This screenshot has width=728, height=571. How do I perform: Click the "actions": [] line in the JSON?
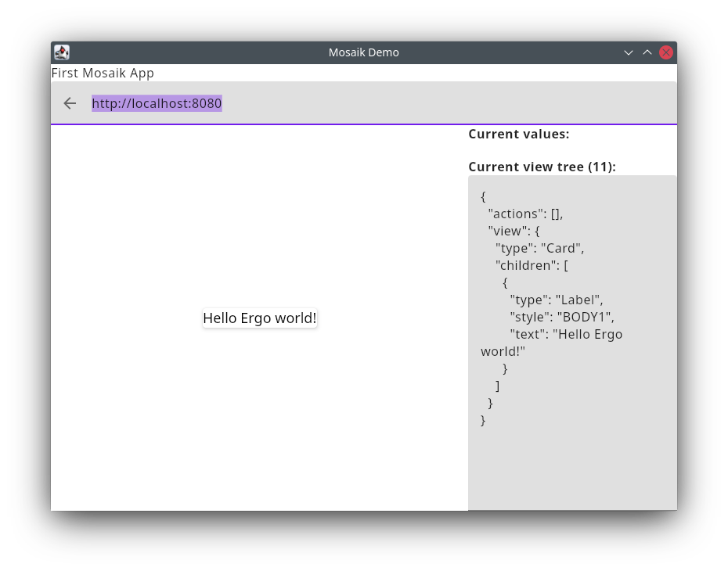pos(525,214)
